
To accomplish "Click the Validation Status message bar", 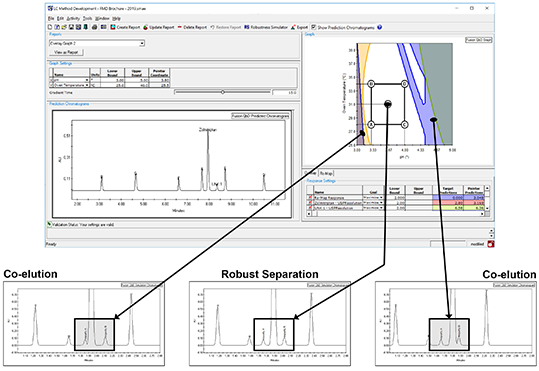I will (82, 225).
